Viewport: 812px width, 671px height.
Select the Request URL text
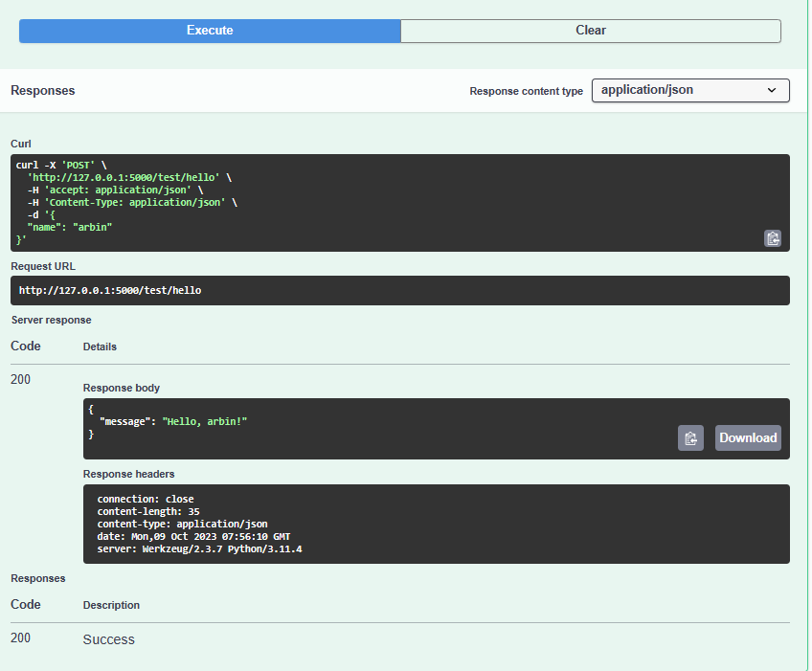click(110, 290)
